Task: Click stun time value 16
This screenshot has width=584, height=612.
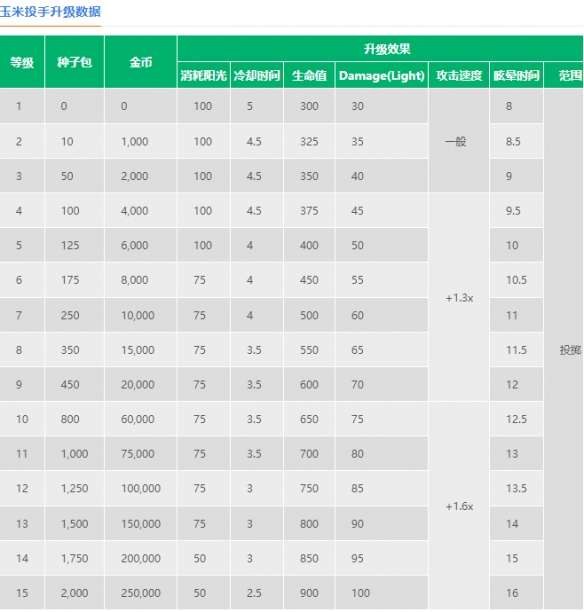Action: coord(512,593)
